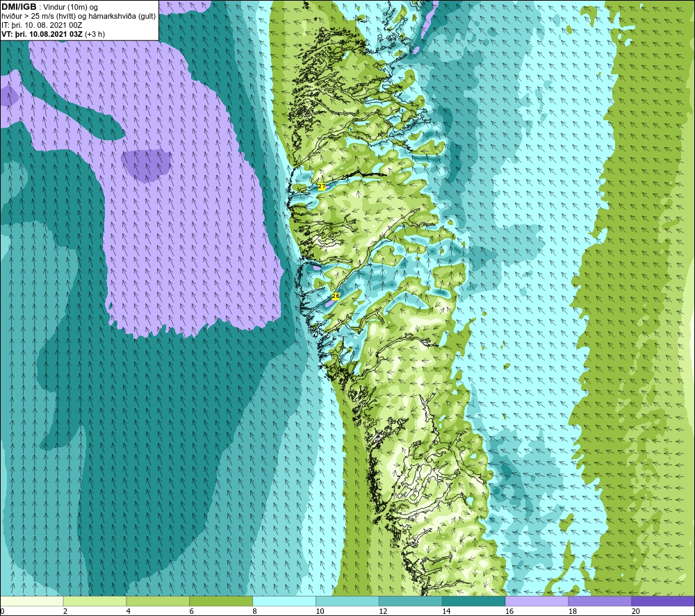Select the 6–8 m/s olive green legend swatch

(x=221, y=601)
